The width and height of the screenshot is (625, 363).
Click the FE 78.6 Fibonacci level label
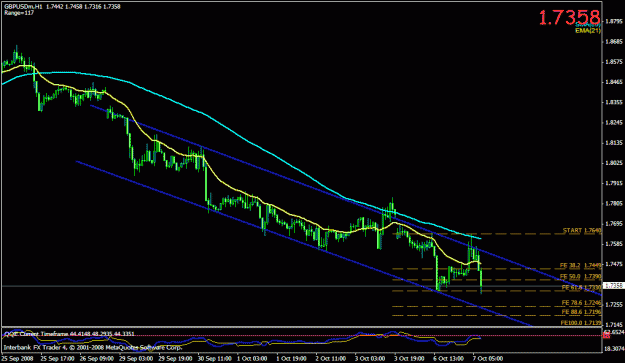click(x=582, y=303)
